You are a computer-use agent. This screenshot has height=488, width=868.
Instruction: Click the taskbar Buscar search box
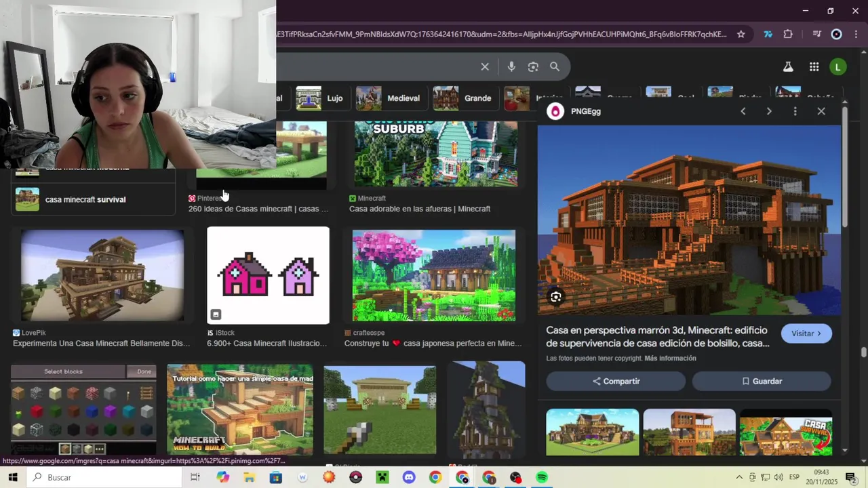[x=104, y=477]
